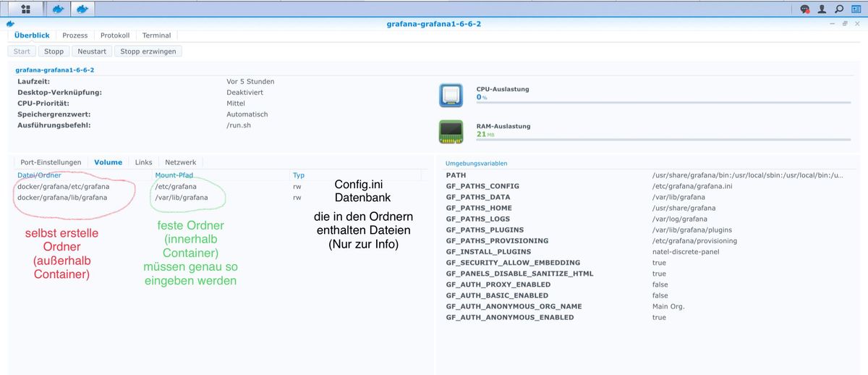
Task: Click the greyed-out Start button
Action: coord(22,51)
